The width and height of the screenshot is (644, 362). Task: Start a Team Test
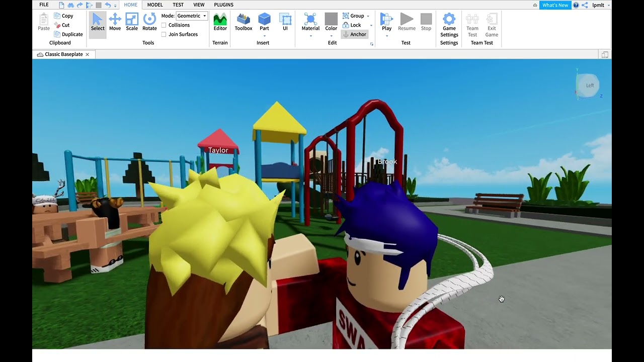tap(472, 25)
